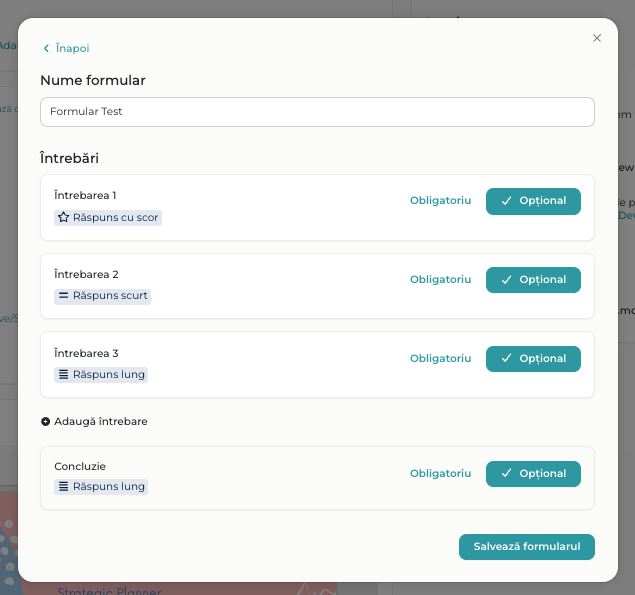
Task: Click the star icon on Răspuns cu scor
Action: click(63, 217)
